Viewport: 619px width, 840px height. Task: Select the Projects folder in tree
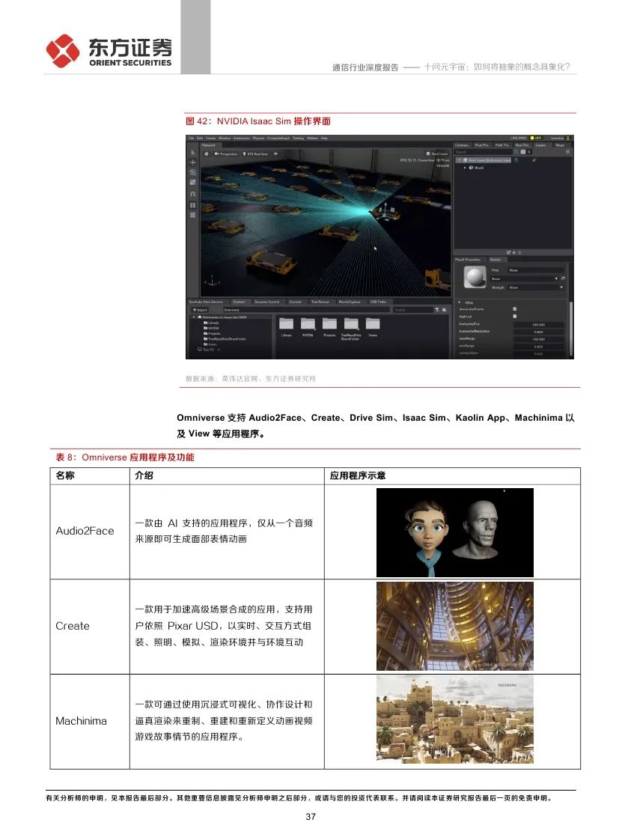coord(213,333)
